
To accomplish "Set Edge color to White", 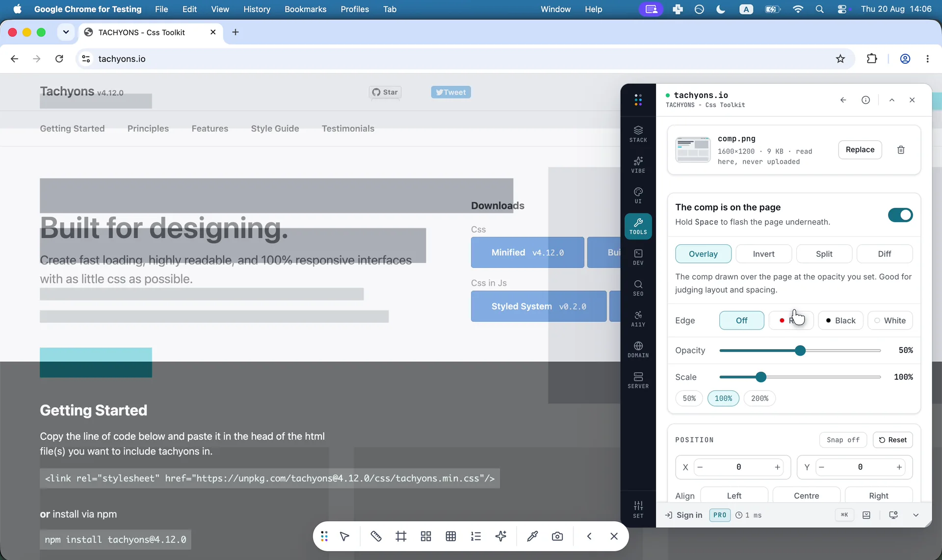I will pos(890,321).
